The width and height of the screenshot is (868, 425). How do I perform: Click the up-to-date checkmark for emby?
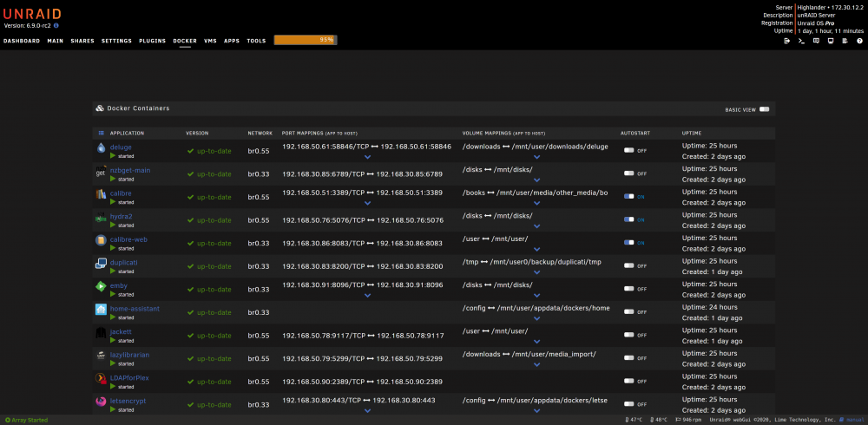190,290
